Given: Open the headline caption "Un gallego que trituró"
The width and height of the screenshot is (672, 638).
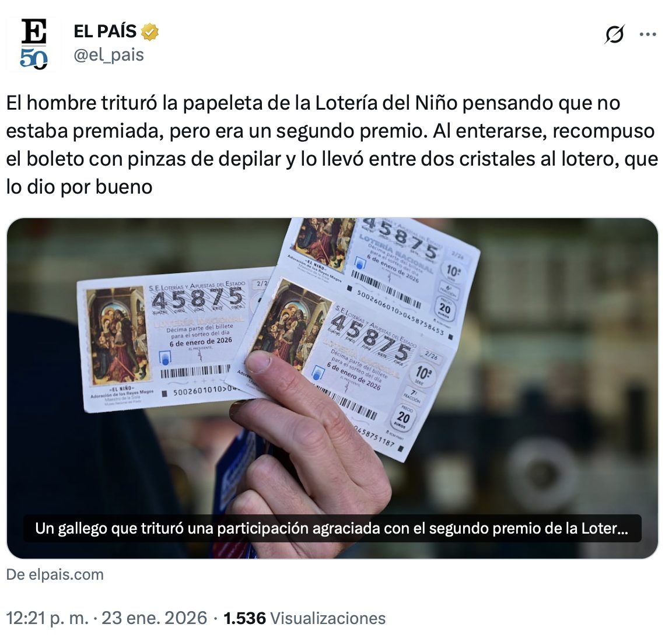Looking at the screenshot, I should pos(332,528).
